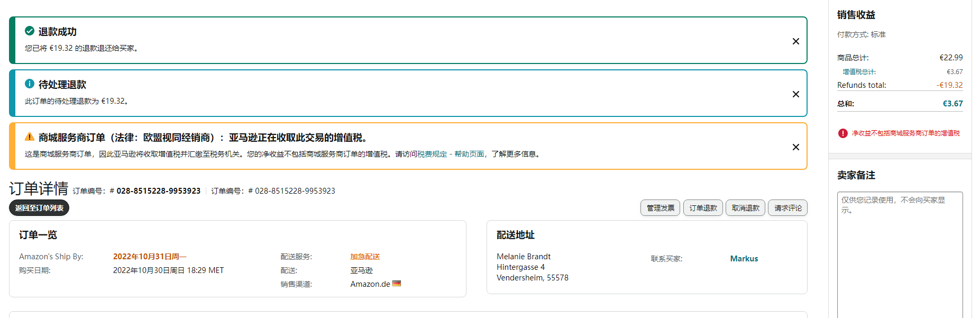The height and width of the screenshot is (318, 980).
Task: Click the 请求评论 button
Action: pos(787,208)
